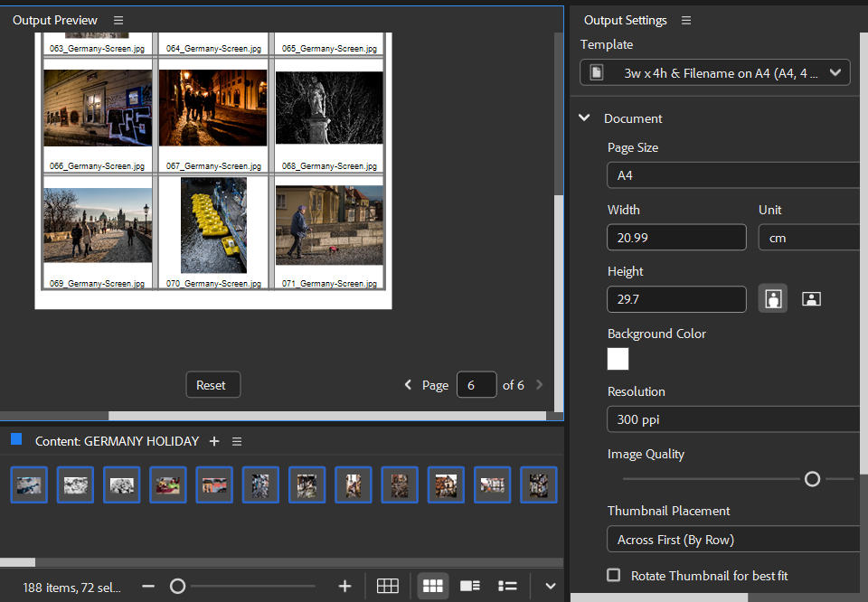Go to the previous preview page

tap(408, 385)
